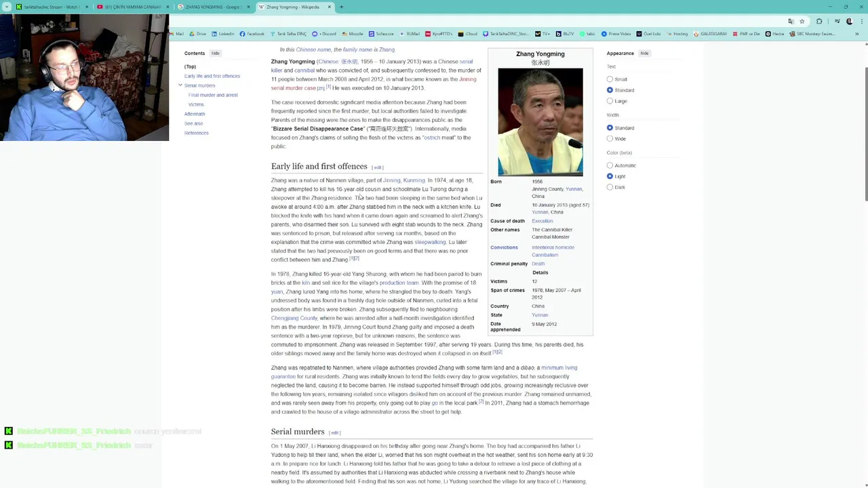Jump to (Top) in contents
Viewport: 868px width, 488px height.
click(x=190, y=66)
